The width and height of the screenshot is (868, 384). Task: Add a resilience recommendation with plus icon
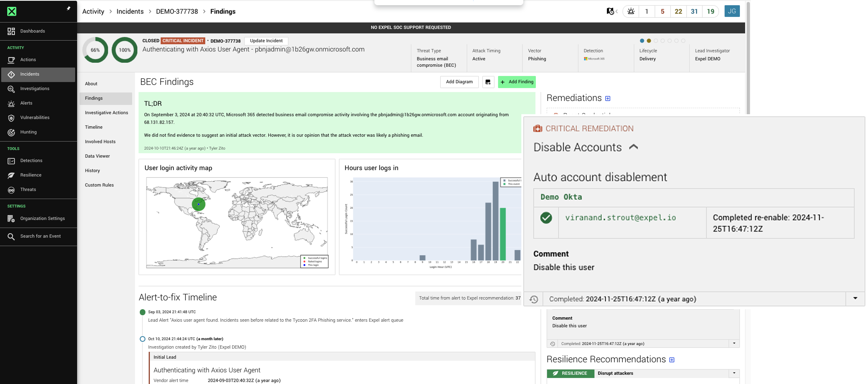(672, 360)
